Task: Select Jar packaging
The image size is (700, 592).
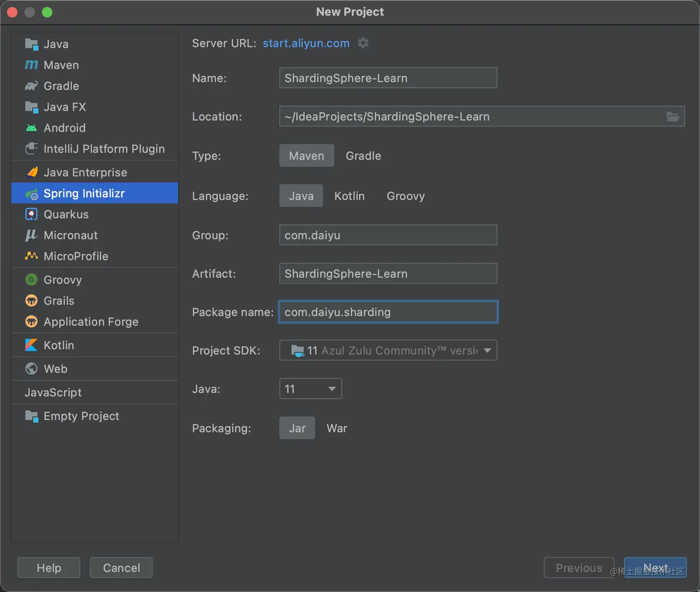Action: pyautogui.click(x=297, y=428)
